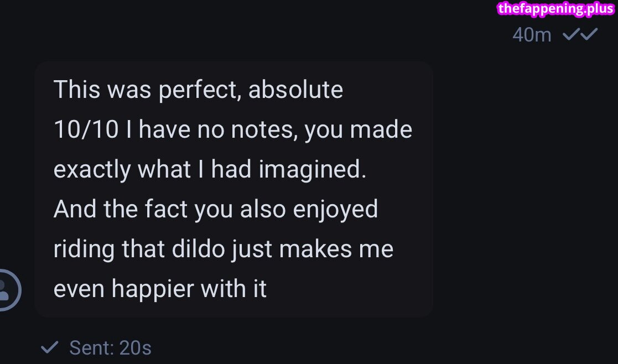Click the sender's avatar icon beside the message
This screenshot has height=364, width=618.
click(x=7, y=290)
